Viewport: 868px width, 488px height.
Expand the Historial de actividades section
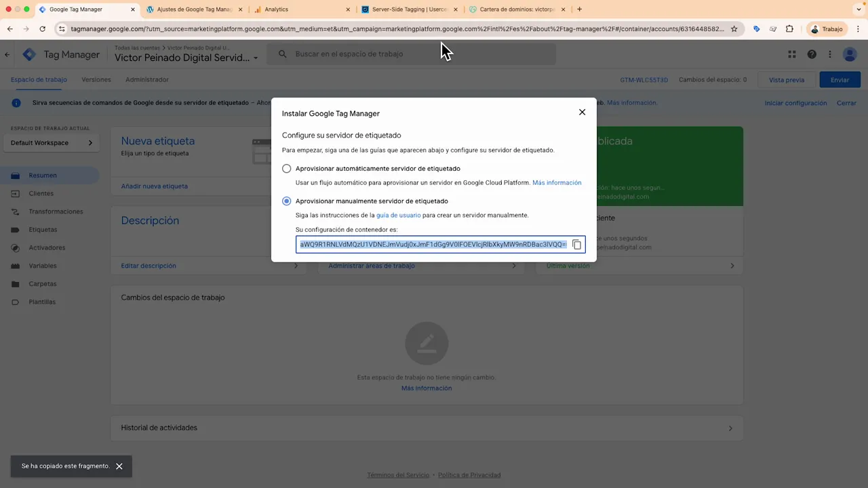[x=730, y=428]
